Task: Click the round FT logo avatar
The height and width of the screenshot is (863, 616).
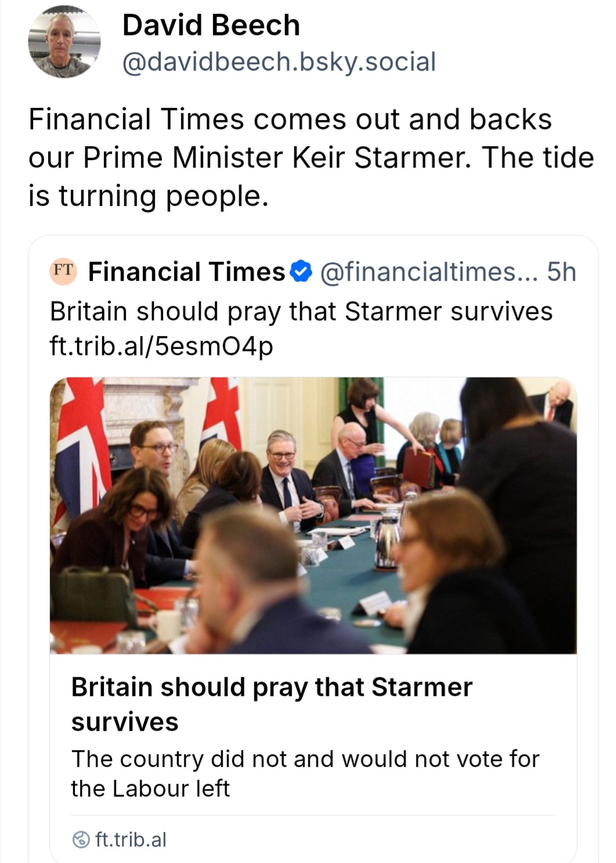Action: coord(63,271)
